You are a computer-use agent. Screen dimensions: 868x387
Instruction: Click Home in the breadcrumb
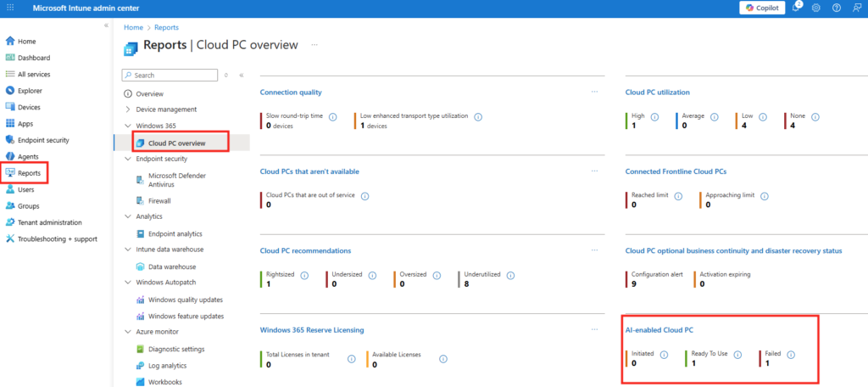133,27
